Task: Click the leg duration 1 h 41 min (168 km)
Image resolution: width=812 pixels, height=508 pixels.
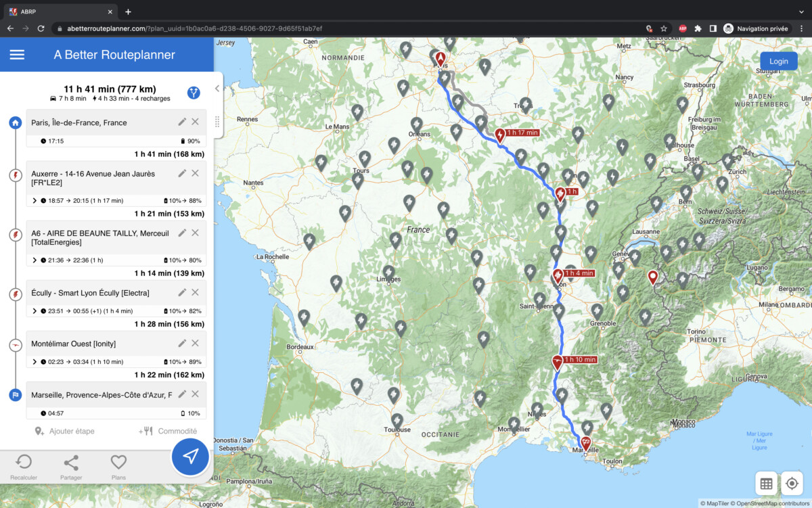Action: point(169,154)
